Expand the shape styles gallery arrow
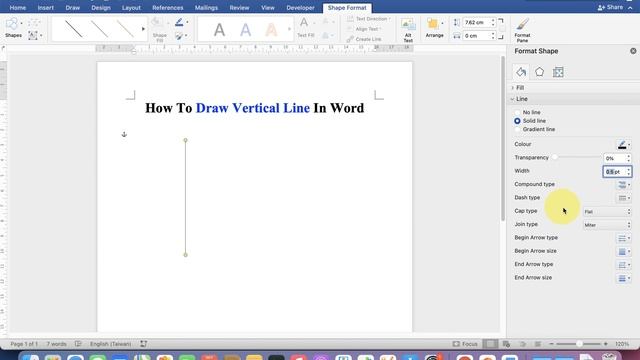 coord(143,29)
